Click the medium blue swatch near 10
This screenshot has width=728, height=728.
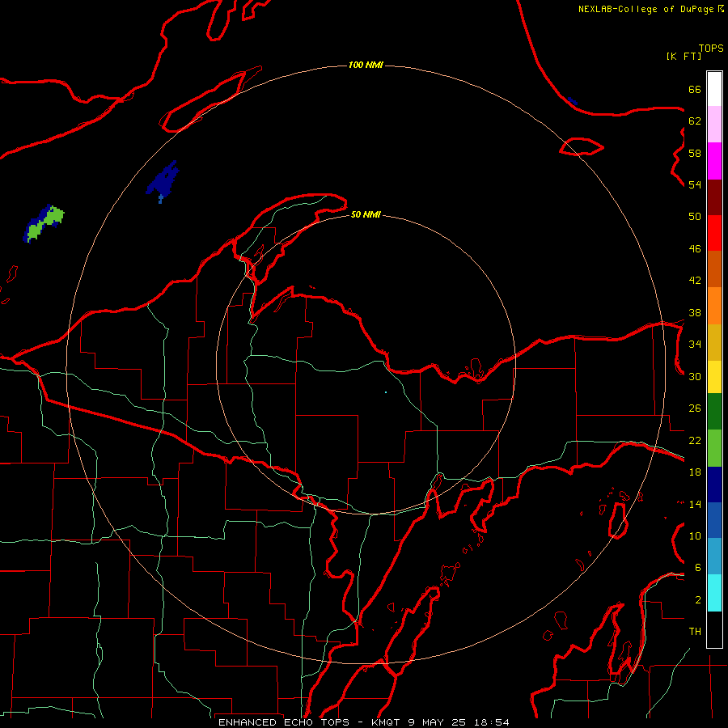pos(714,520)
